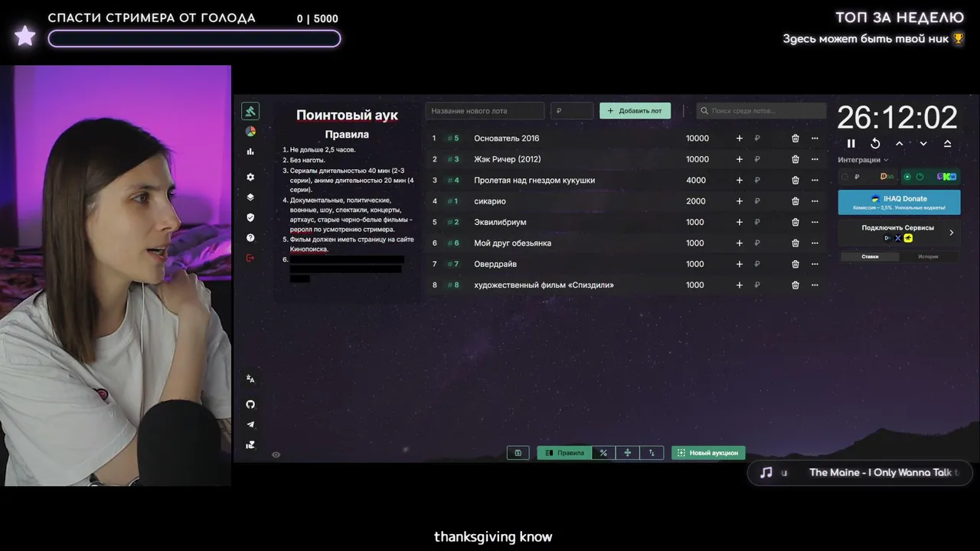Pause the auction timer
The image size is (980, 551).
coord(851,144)
